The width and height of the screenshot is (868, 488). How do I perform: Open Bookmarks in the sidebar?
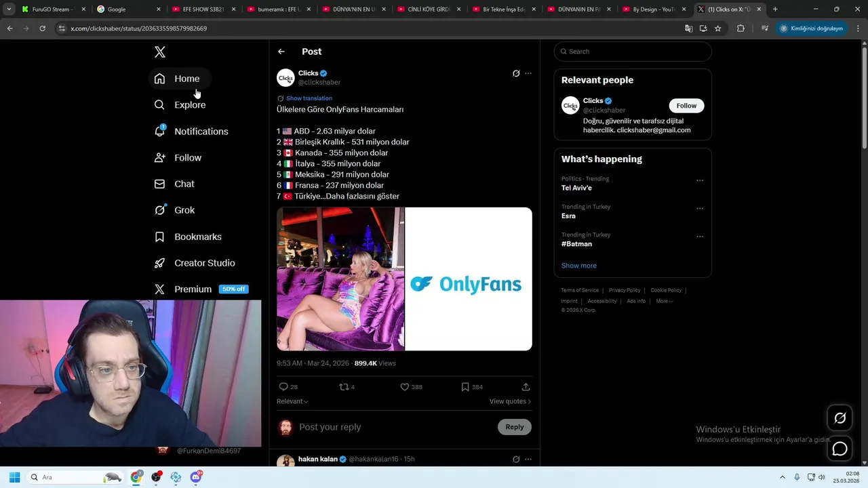click(189, 237)
